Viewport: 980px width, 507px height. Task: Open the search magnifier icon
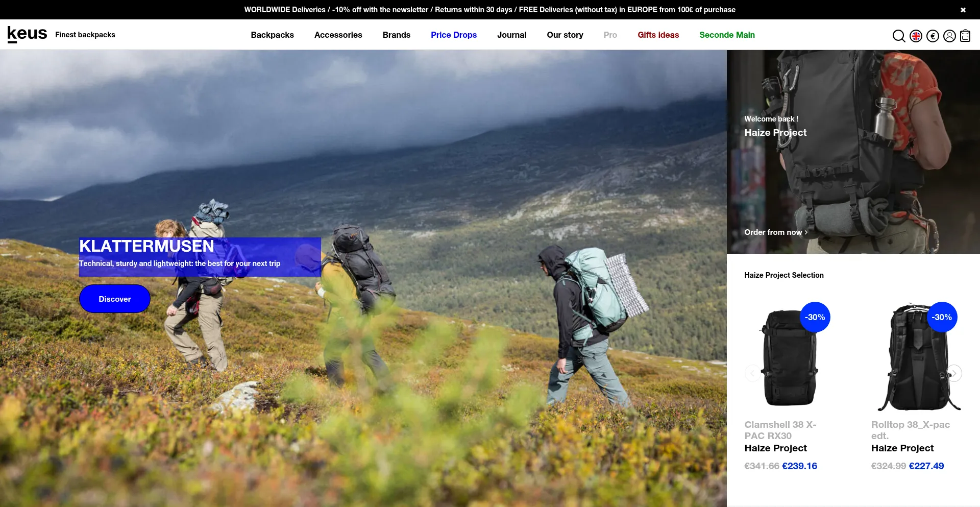(899, 36)
